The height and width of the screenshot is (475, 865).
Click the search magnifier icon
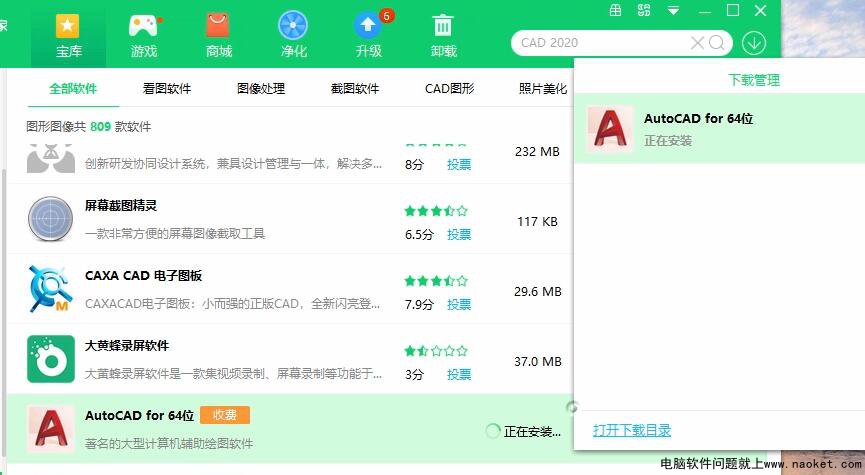[717, 42]
